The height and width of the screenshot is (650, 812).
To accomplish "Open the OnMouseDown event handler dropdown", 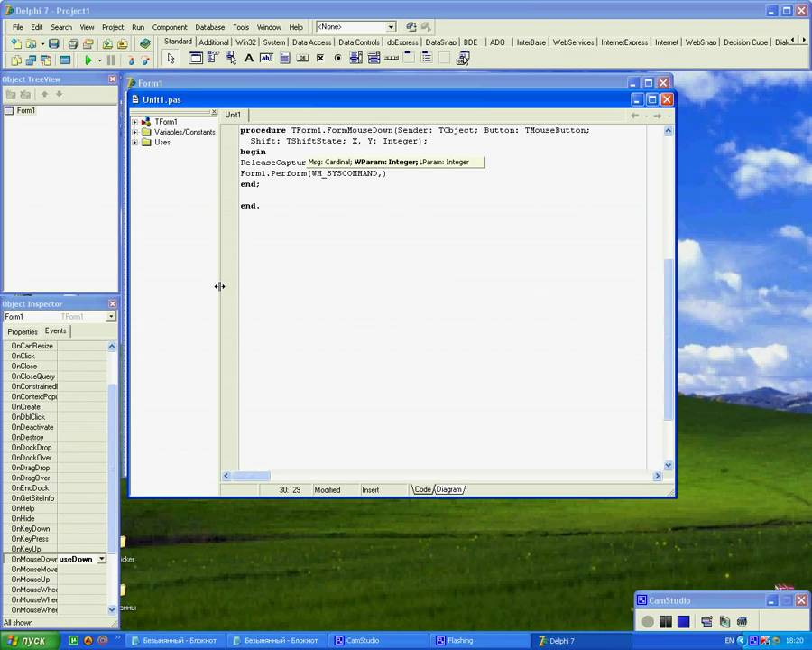I will pyautogui.click(x=102, y=559).
